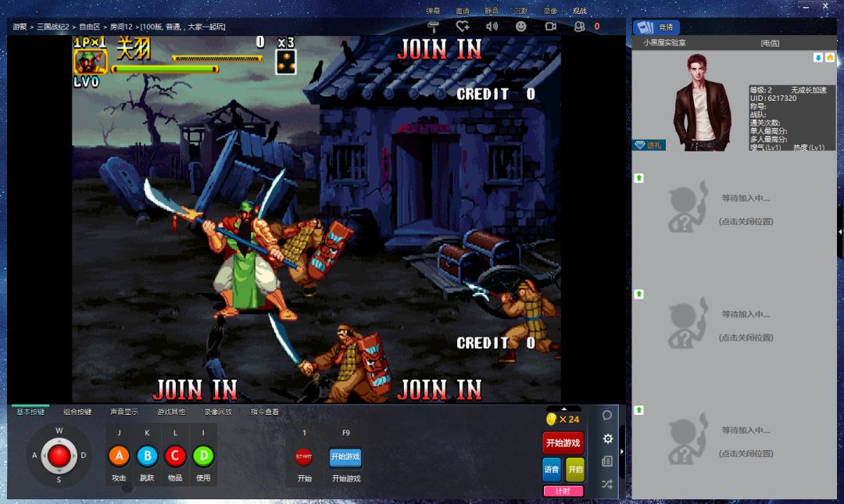Click the green D use button

click(203, 456)
